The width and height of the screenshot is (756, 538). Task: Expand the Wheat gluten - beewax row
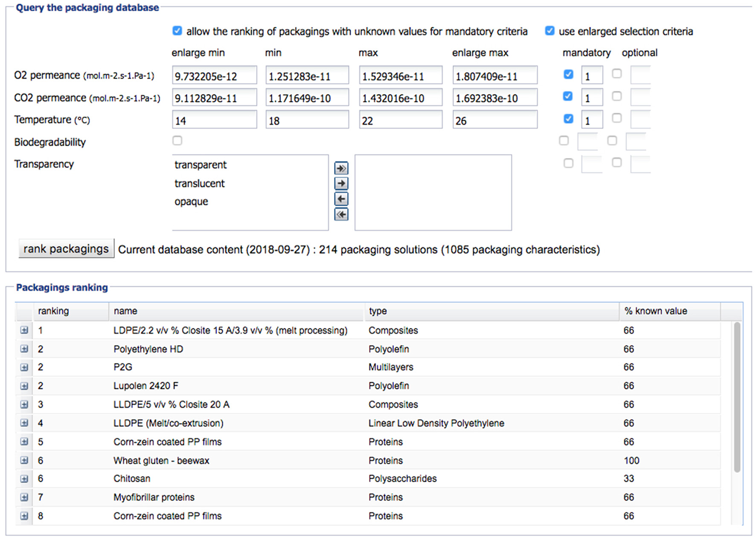tap(24, 460)
